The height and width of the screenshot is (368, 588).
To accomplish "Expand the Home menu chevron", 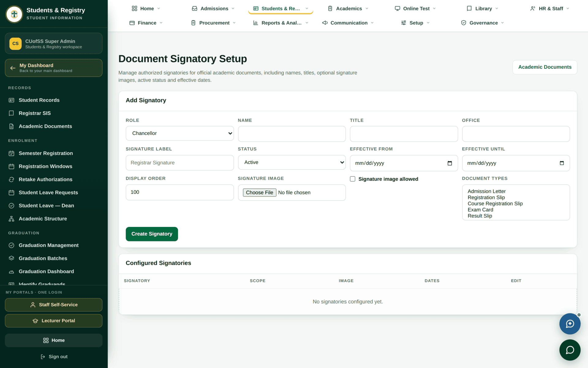I will pos(159,9).
